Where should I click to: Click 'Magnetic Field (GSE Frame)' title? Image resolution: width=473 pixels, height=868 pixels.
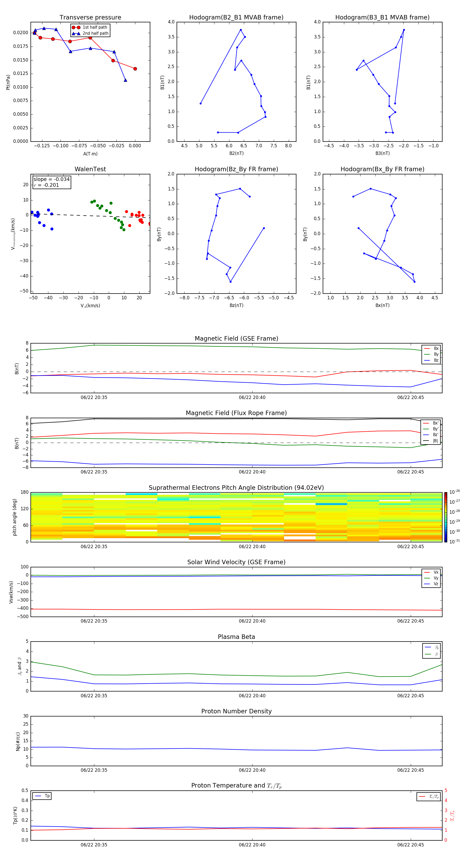(236, 339)
